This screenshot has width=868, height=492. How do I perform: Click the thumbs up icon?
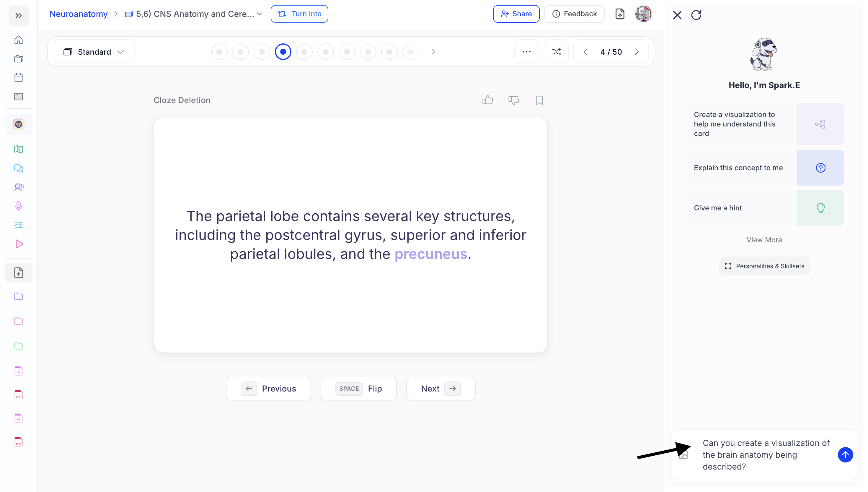tap(487, 100)
